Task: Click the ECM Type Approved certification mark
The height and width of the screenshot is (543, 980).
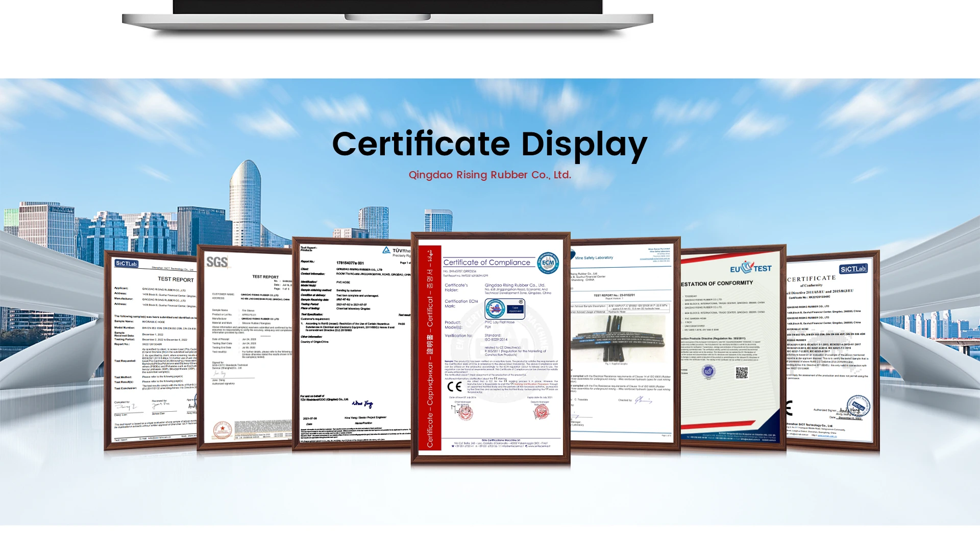Action: (504, 309)
